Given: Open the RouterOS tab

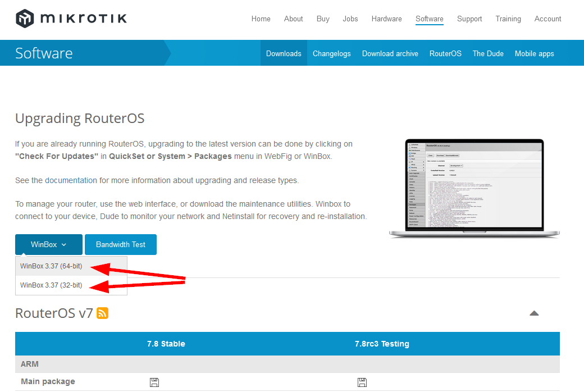Looking at the screenshot, I should pyautogui.click(x=445, y=53).
